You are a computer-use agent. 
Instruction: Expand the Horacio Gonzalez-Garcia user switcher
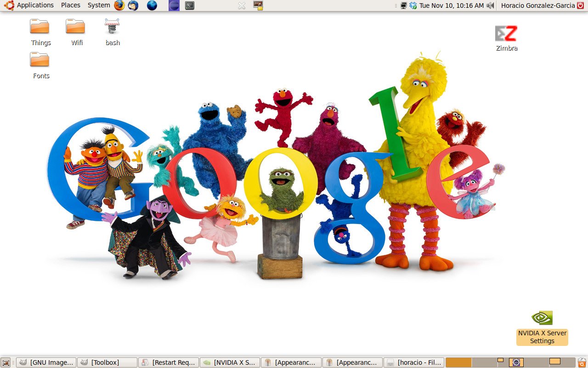(537, 6)
